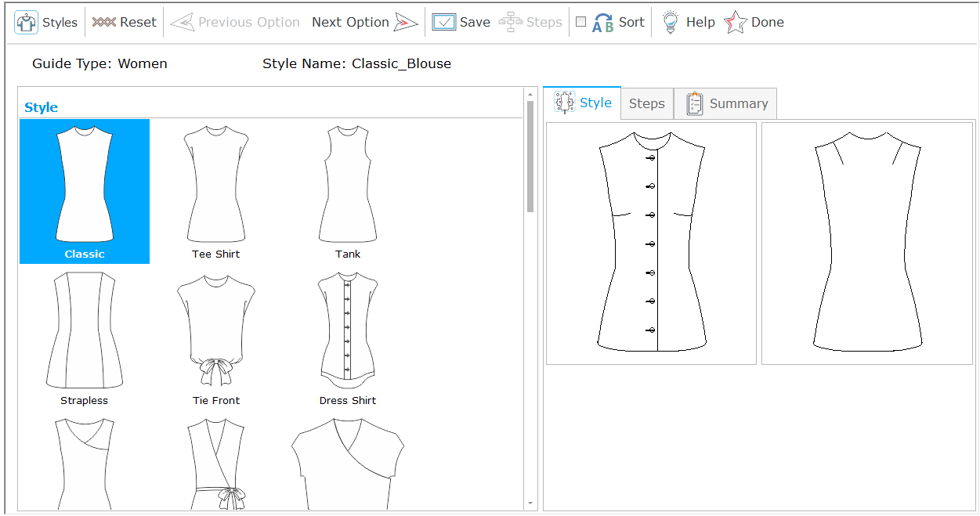Select the Dress Shirt style

pos(348,338)
